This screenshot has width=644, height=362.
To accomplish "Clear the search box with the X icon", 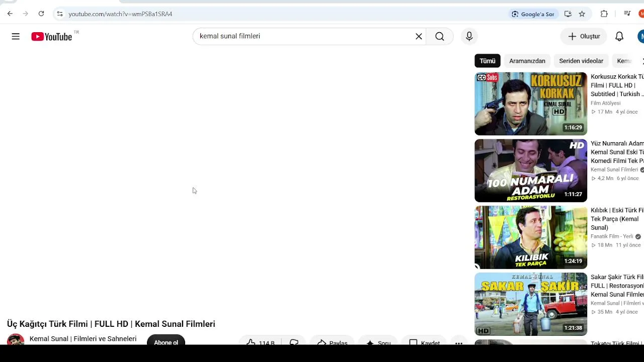I will [x=419, y=36].
